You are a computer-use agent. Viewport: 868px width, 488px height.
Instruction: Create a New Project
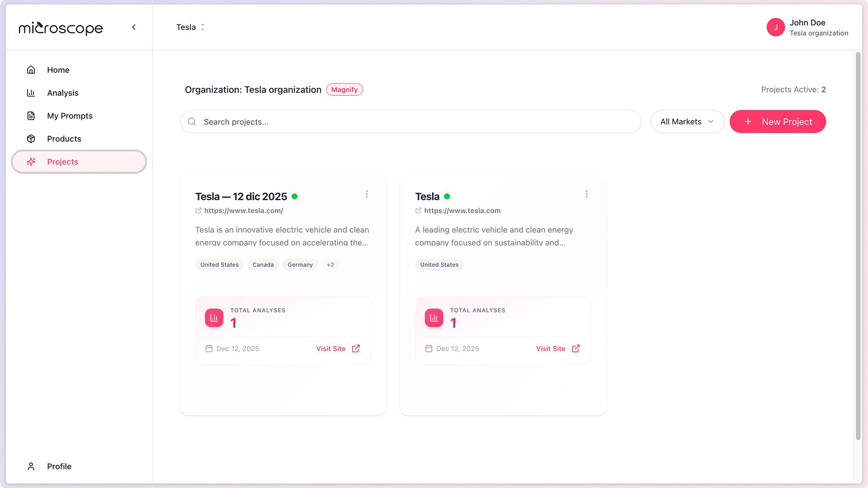778,122
